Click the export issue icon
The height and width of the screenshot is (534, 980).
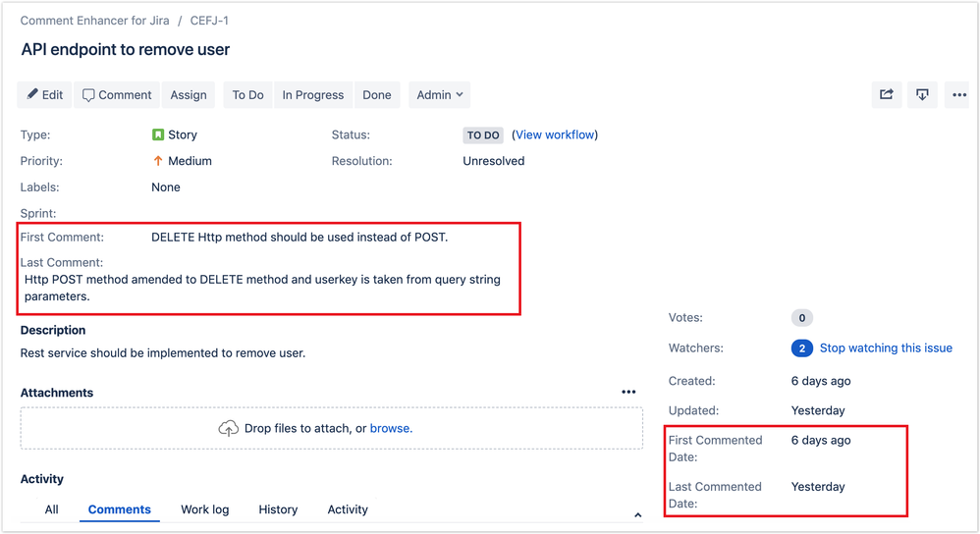pos(922,95)
